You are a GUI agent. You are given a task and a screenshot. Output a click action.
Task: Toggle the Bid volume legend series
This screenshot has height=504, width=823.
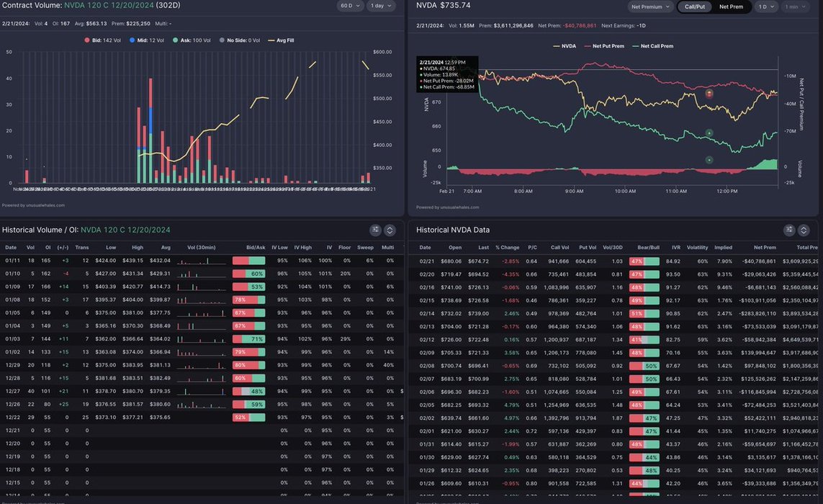tap(102, 40)
